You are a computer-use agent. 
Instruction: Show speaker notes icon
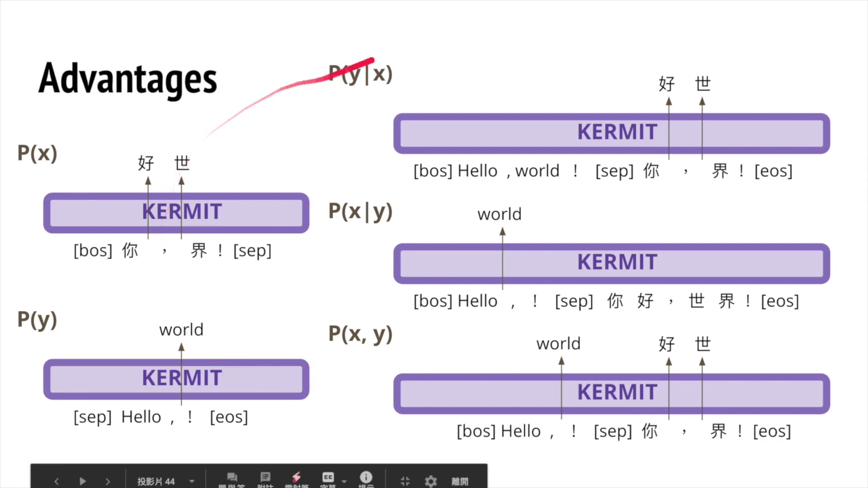(x=265, y=480)
